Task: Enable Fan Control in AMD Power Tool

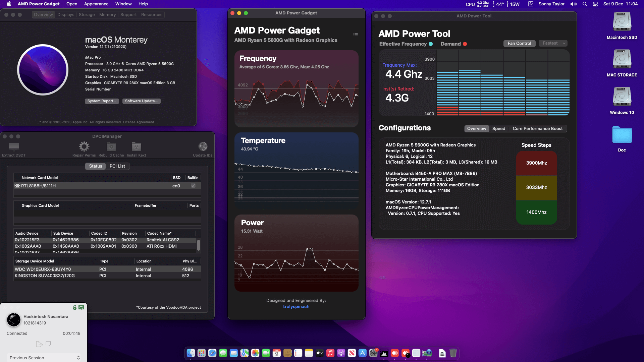Action: pos(519,43)
